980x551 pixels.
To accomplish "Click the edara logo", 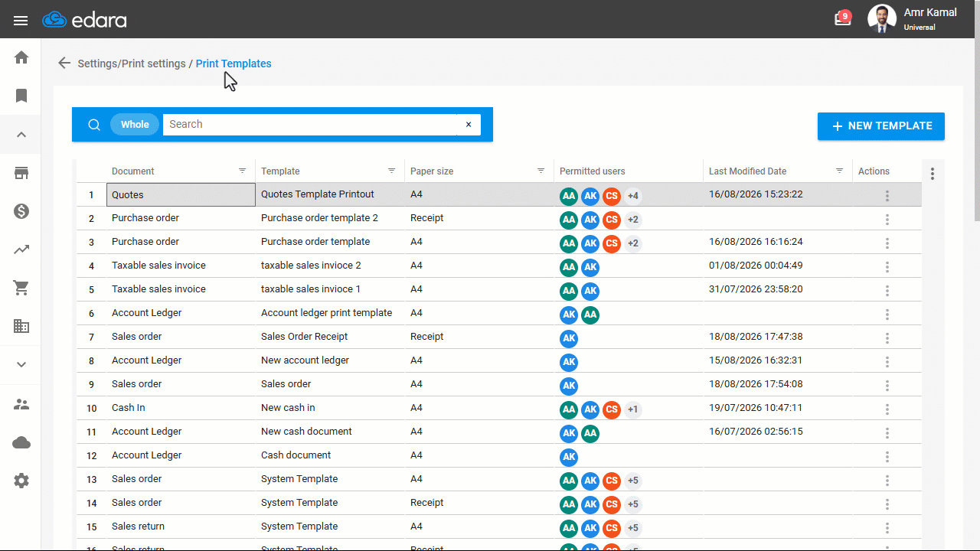I will coord(84,20).
